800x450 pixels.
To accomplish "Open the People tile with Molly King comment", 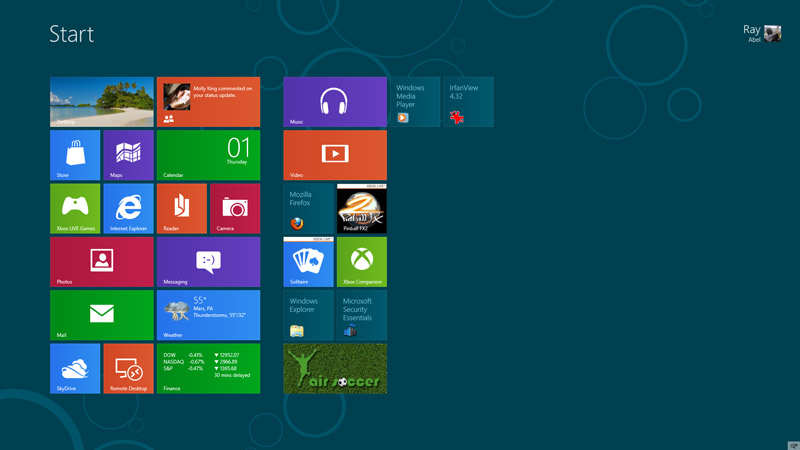I will click(x=208, y=102).
